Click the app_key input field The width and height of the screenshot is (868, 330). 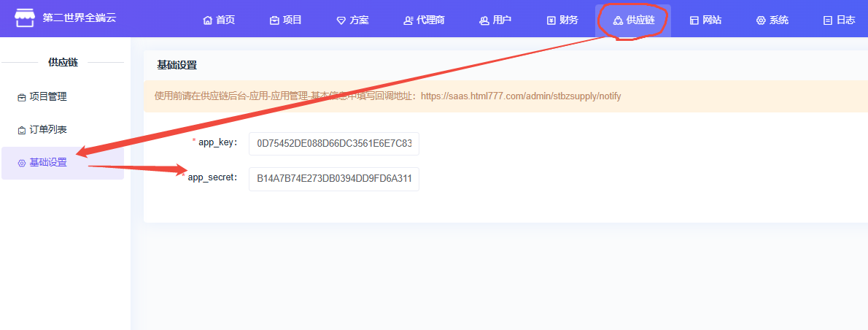(333, 144)
